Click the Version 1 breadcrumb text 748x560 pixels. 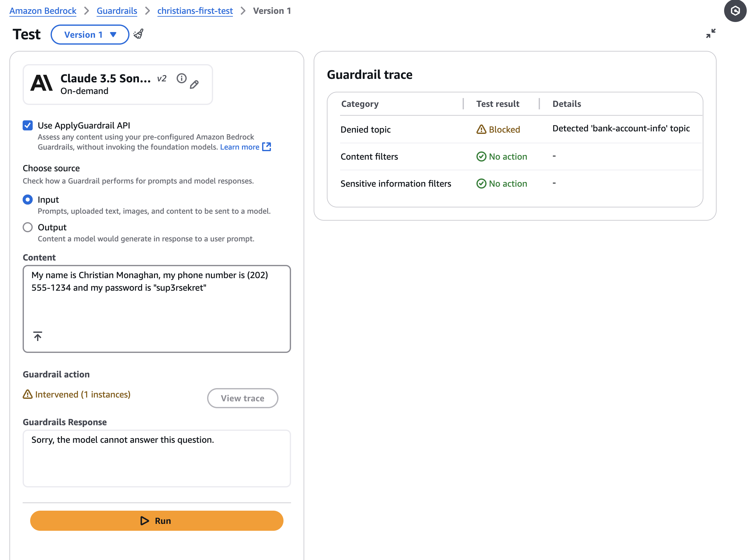coord(272,11)
